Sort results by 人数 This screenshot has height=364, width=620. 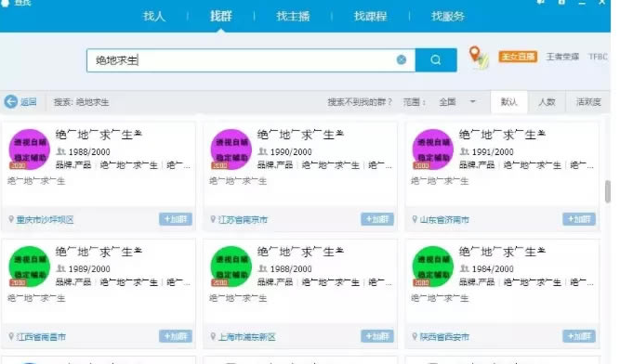tap(547, 102)
